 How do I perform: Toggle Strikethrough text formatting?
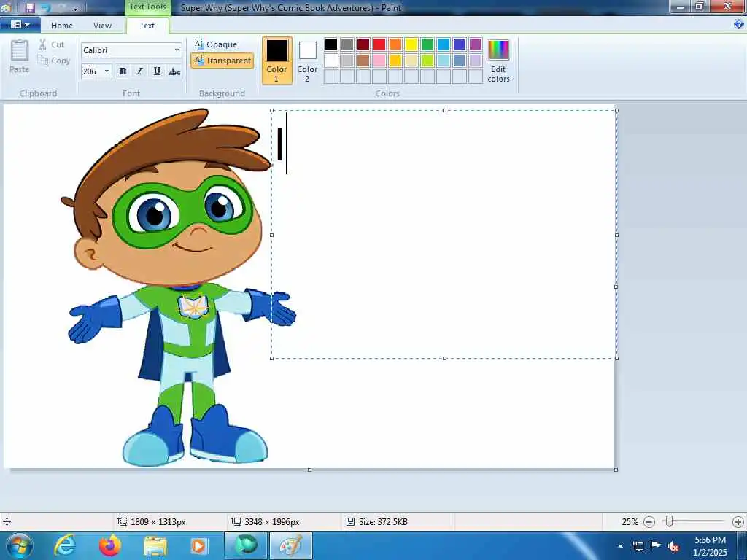[x=174, y=71]
